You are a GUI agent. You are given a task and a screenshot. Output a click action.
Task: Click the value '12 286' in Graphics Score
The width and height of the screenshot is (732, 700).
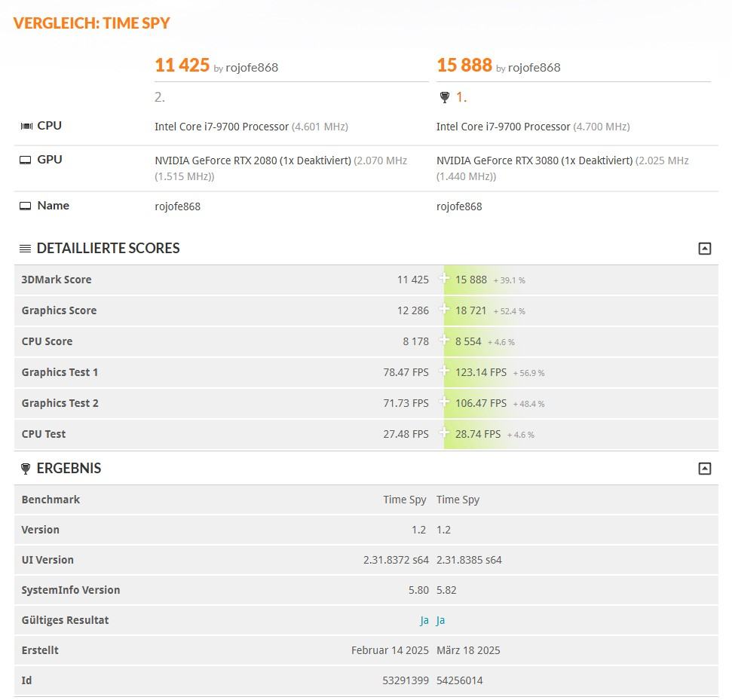coord(412,310)
